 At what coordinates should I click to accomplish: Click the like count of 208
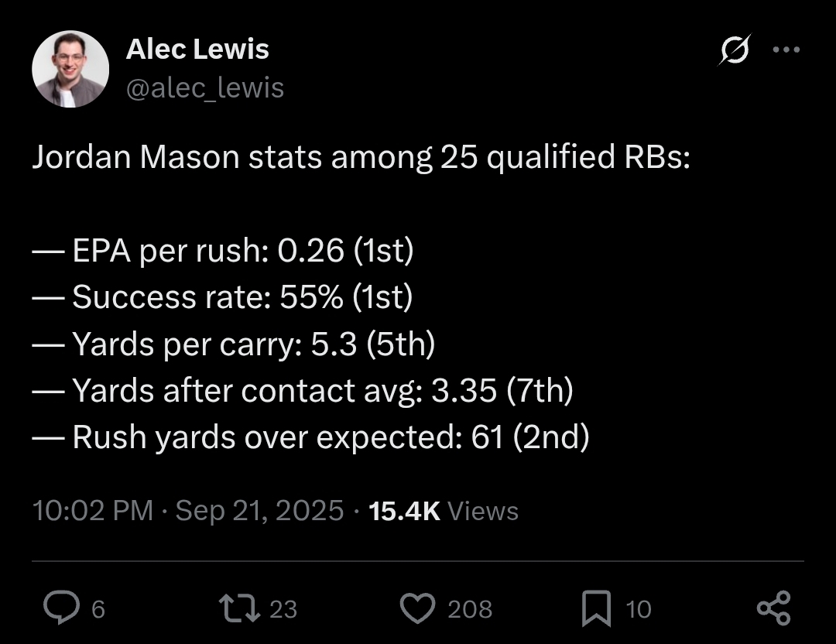tap(470, 609)
